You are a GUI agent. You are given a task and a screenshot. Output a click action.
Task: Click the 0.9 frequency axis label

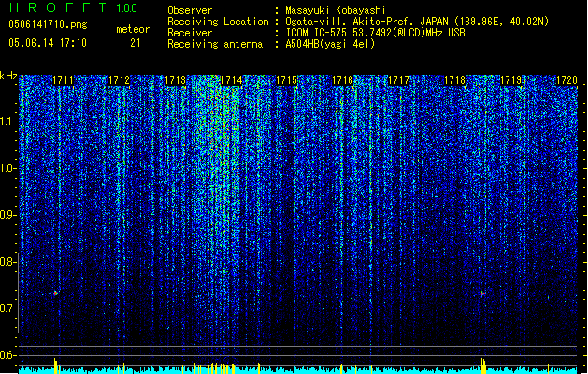tap(7, 215)
